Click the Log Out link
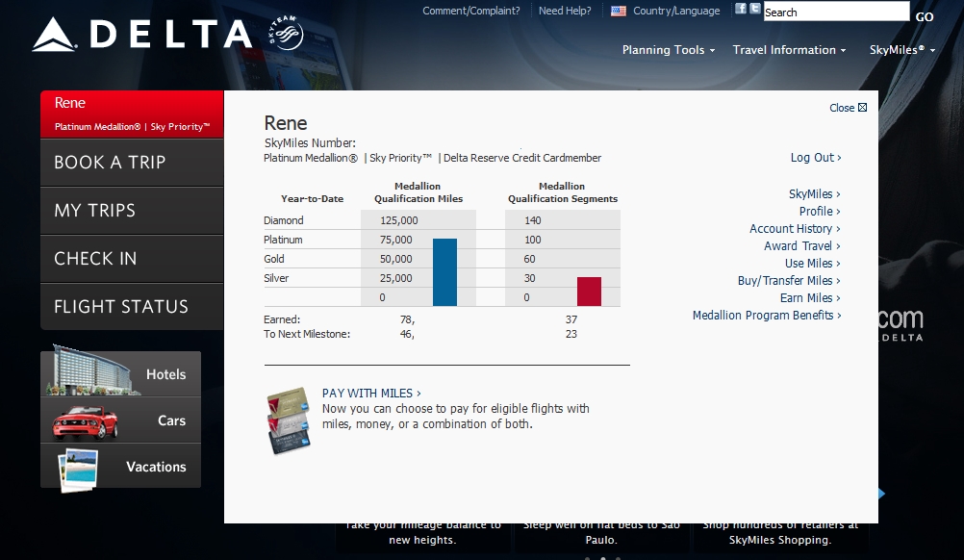The image size is (964, 560). tap(815, 158)
